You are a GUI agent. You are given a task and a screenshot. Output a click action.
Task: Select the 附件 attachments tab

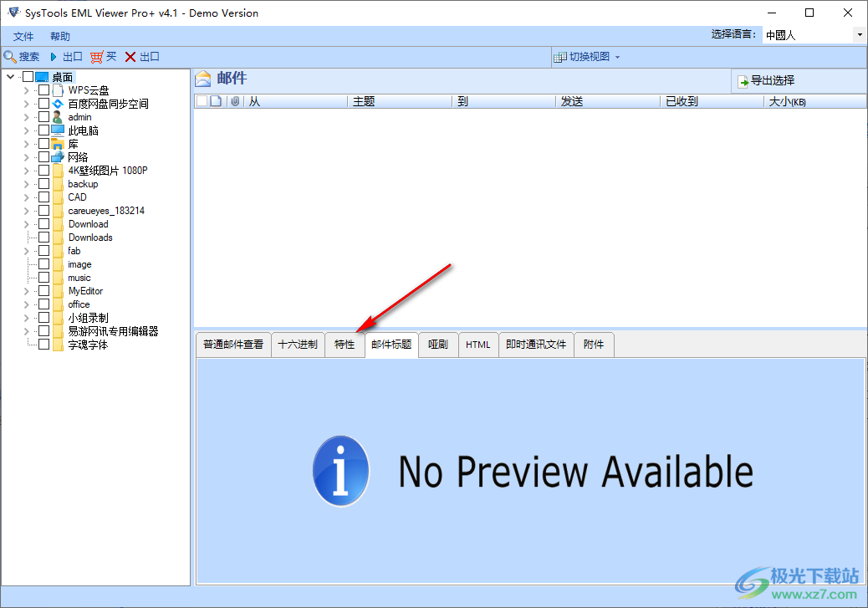pyautogui.click(x=594, y=344)
